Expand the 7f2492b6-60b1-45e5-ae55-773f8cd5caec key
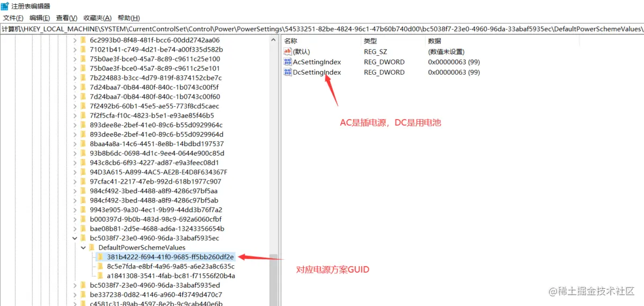 tap(75, 106)
